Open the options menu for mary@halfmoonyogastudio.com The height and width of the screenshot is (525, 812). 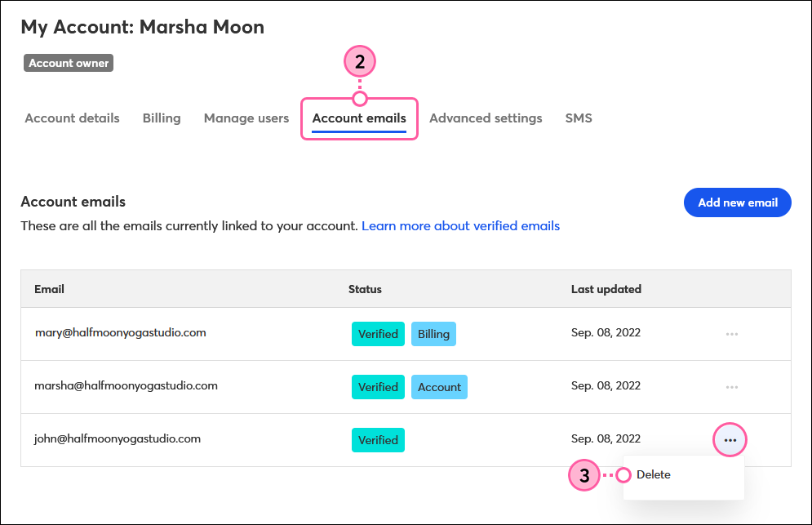731,333
